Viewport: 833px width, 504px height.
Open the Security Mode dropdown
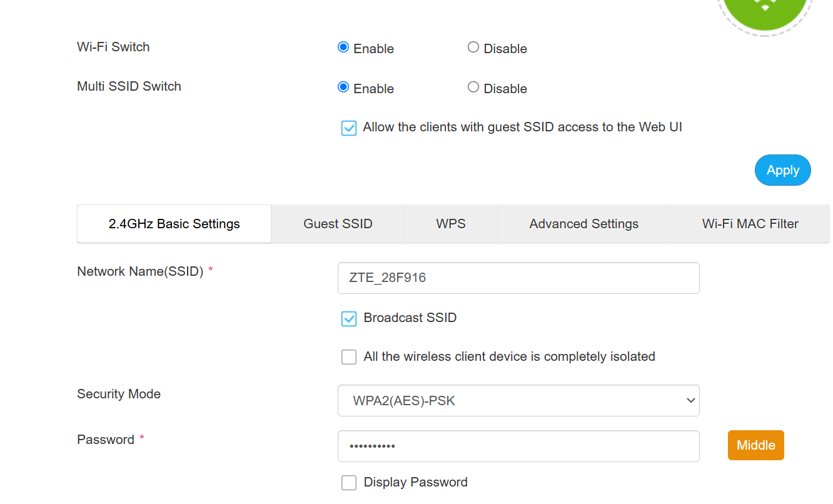(518, 400)
